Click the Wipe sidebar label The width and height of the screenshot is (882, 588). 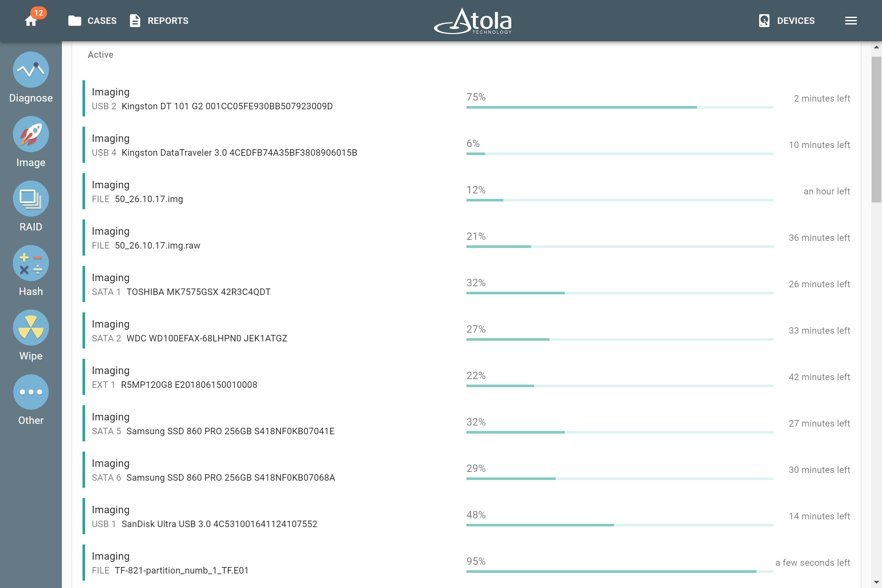(31, 356)
